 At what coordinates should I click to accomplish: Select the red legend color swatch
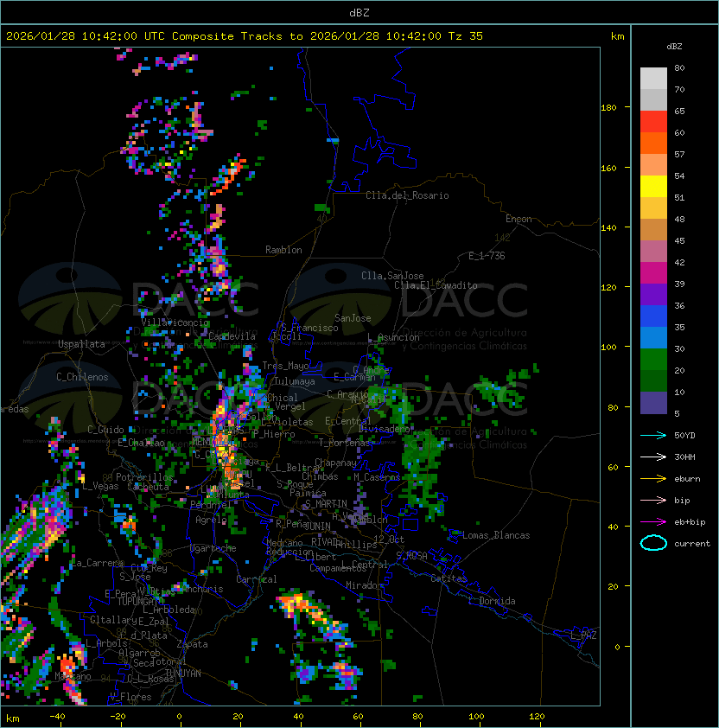653,122
